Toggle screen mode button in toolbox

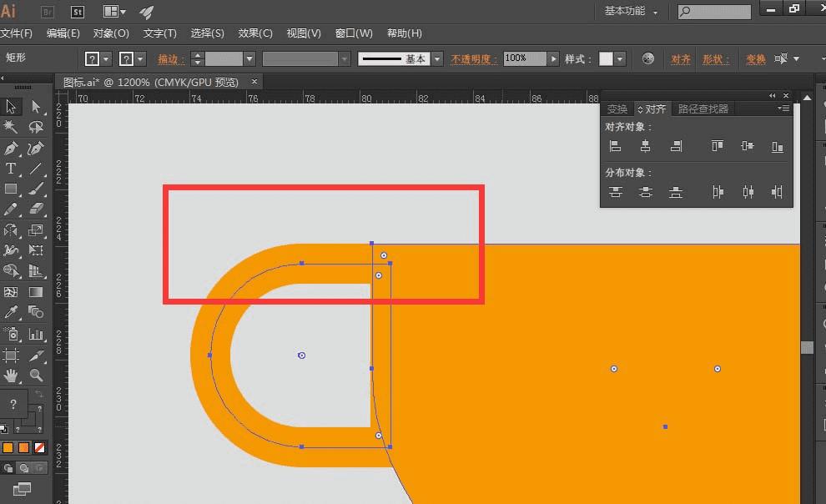point(23,488)
